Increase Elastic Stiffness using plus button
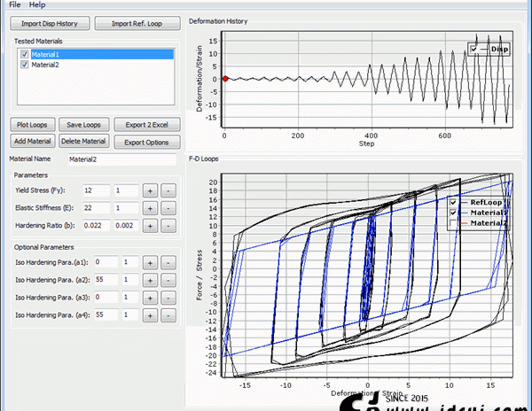Image resolution: width=532 pixels, height=411 pixels. [151, 207]
